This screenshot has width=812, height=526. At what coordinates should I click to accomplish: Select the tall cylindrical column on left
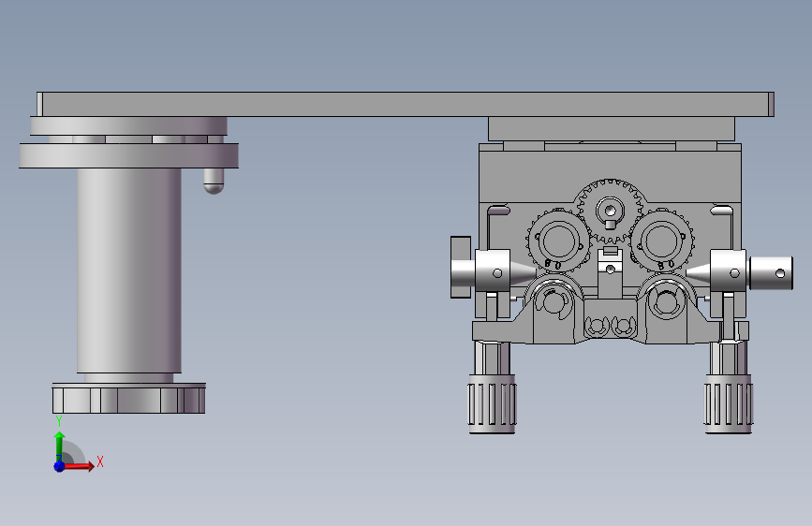[129, 270]
